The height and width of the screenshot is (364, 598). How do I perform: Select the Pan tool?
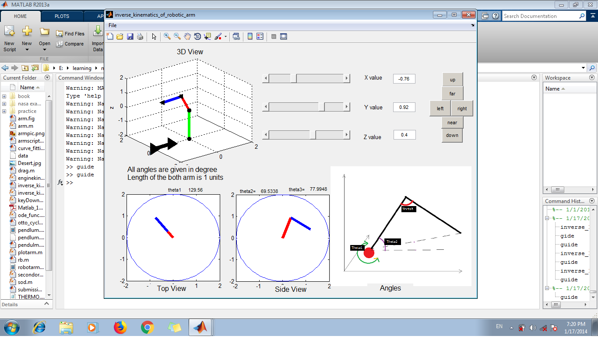187,36
